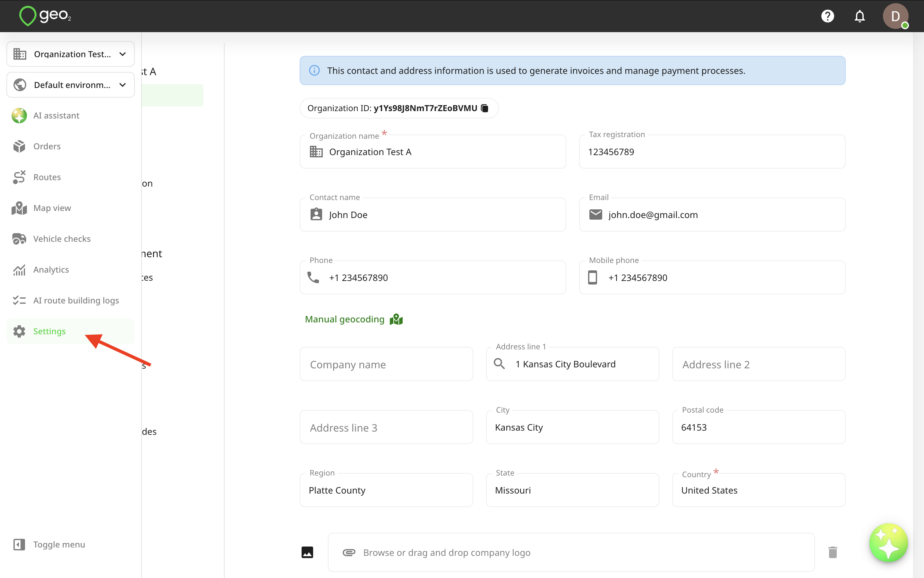Click the City field Kansas City
The height and width of the screenshot is (578, 924).
[x=572, y=427]
